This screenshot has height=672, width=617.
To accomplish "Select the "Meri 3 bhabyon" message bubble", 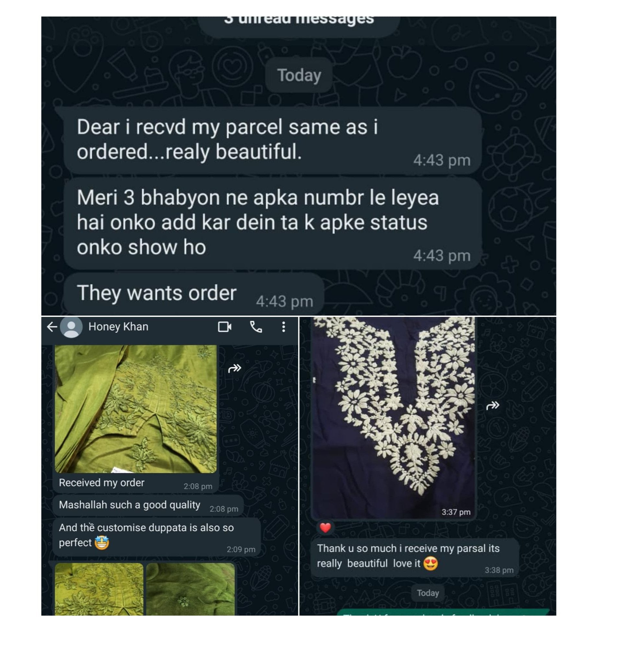I will coord(272,223).
